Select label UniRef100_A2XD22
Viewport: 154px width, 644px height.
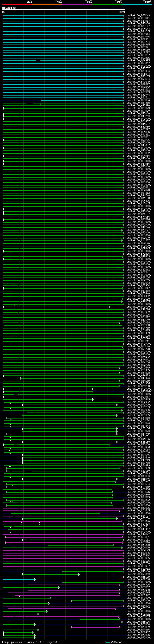pos(138,90)
